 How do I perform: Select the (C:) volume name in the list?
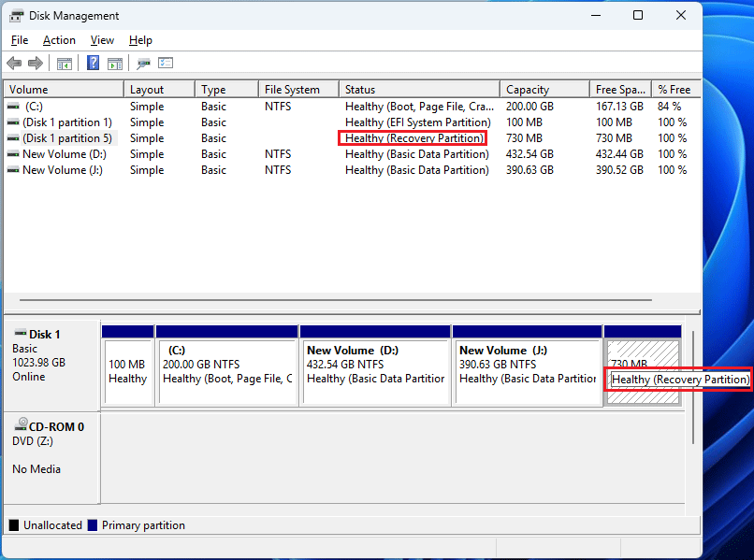34,107
